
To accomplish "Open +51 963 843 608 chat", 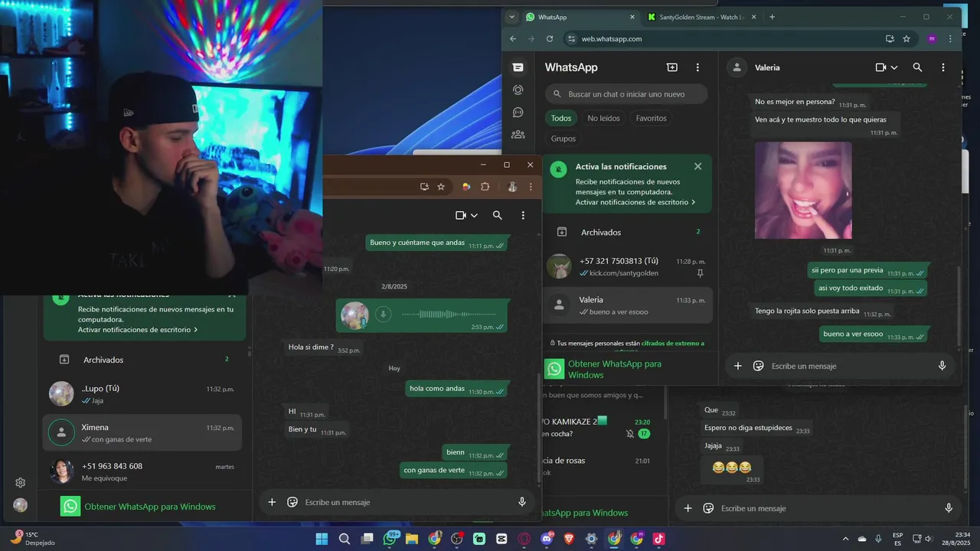I will 142,471.
